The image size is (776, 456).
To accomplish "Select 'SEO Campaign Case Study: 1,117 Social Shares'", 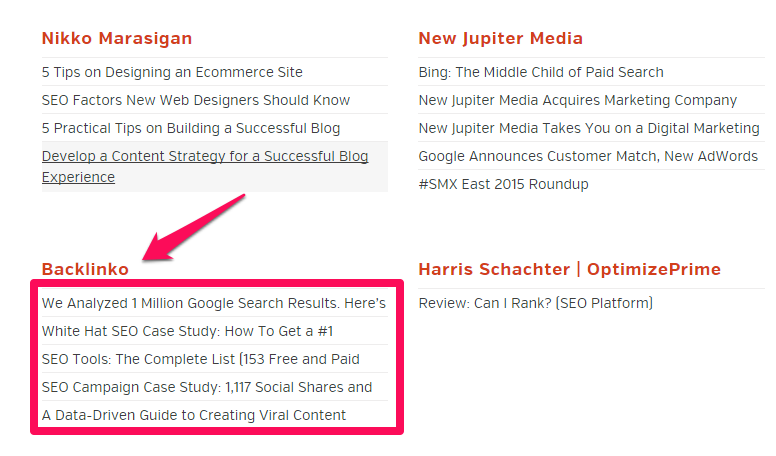I will coord(207,387).
